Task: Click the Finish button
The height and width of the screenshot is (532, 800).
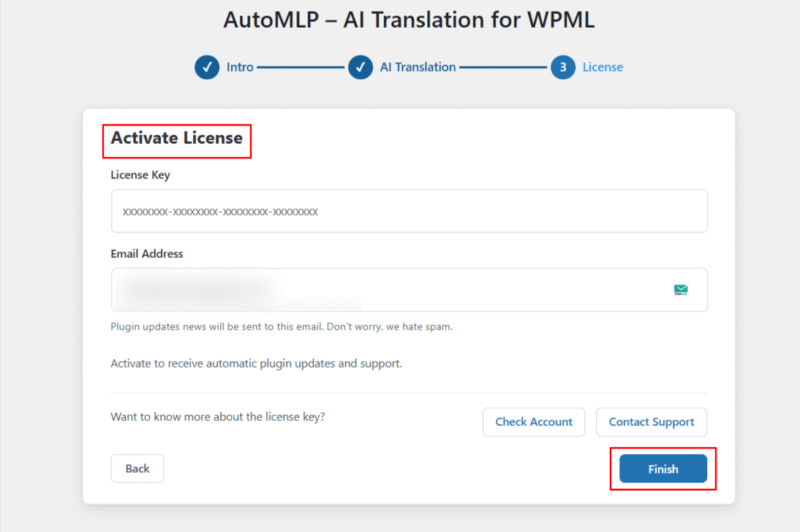Action: click(663, 468)
